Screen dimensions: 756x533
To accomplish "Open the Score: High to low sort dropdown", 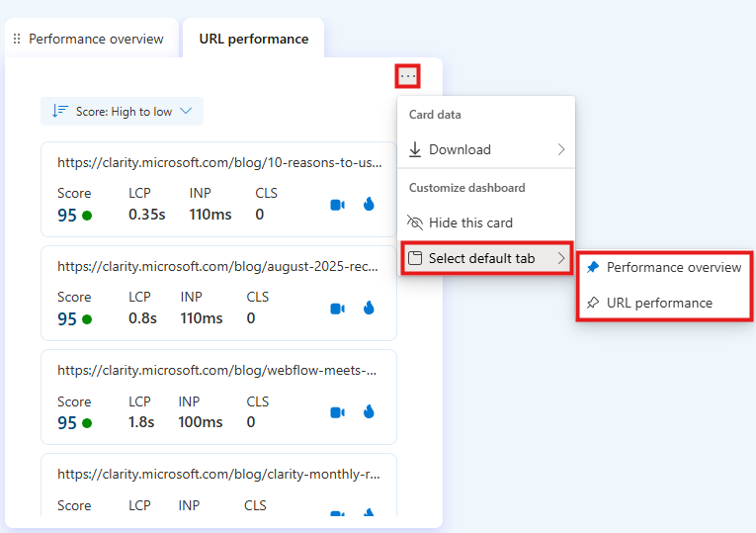I will coord(122,112).
